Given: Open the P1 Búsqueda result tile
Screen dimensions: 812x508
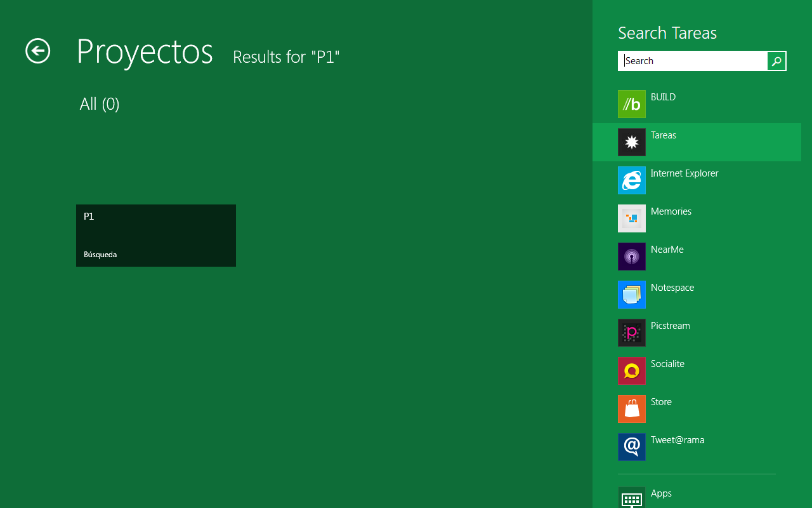Looking at the screenshot, I should [156, 236].
